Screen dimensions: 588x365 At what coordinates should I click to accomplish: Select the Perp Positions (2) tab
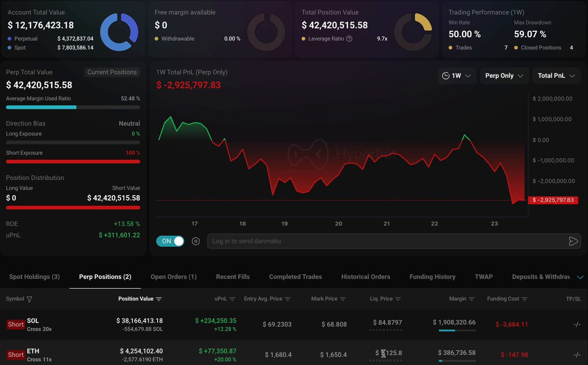(x=105, y=277)
